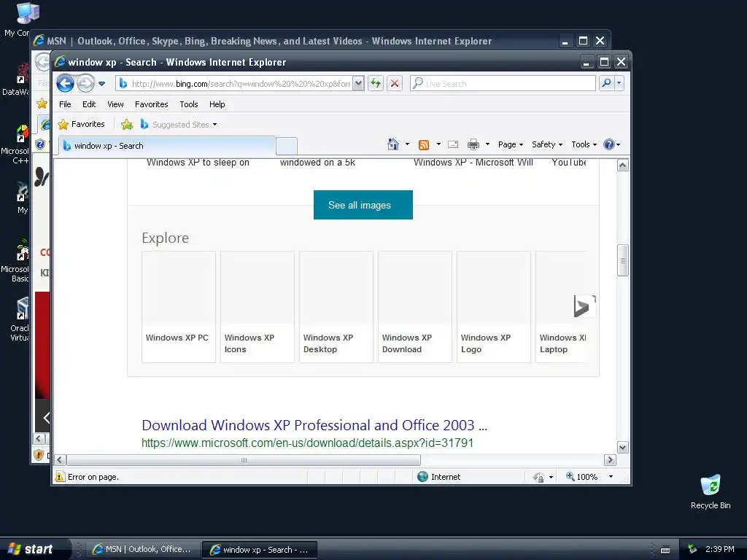Viewport: 747px width, 560px height.
Task: Open a new blank tab
Action: [x=287, y=146]
